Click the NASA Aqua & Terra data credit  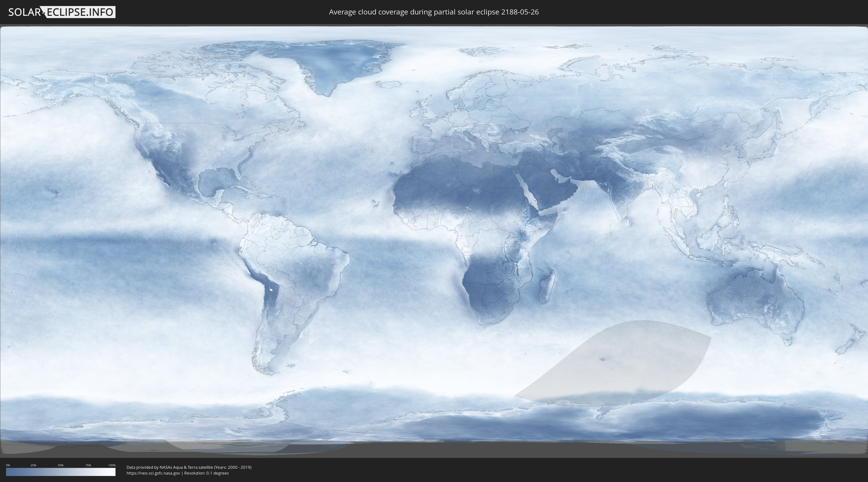(189, 467)
